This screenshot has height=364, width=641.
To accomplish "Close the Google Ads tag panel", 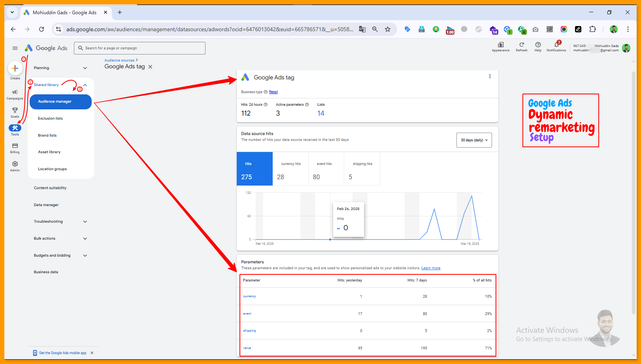I will coord(150,67).
